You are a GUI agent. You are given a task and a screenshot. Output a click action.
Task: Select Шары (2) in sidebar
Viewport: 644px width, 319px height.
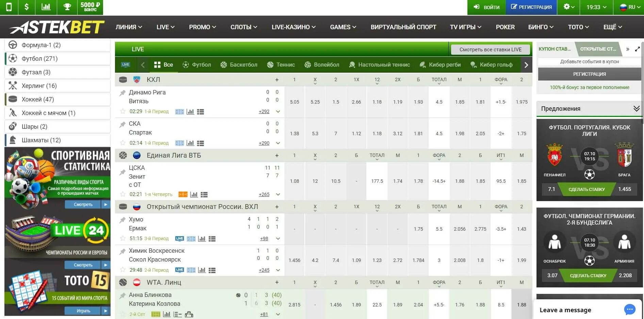point(57,126)
